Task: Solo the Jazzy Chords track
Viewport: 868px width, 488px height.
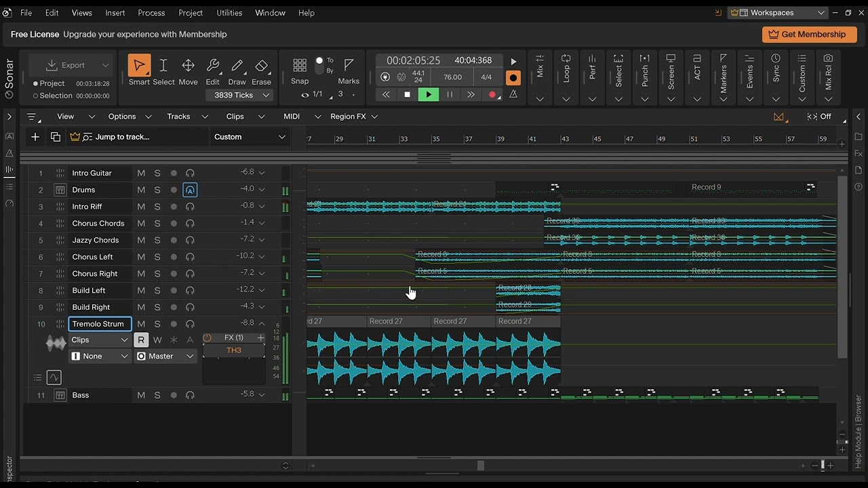Action: [157, 240]
